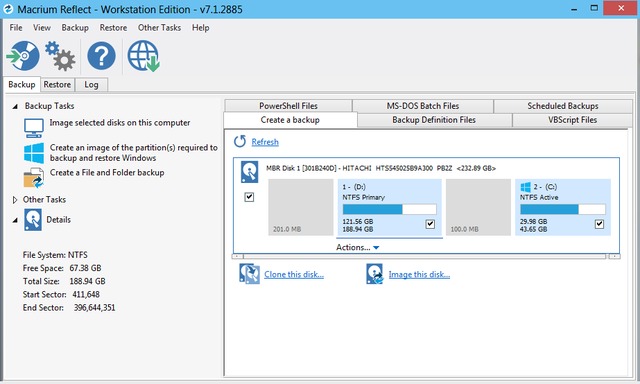
Task: Open the Backup menu
Action: point(75,27)
